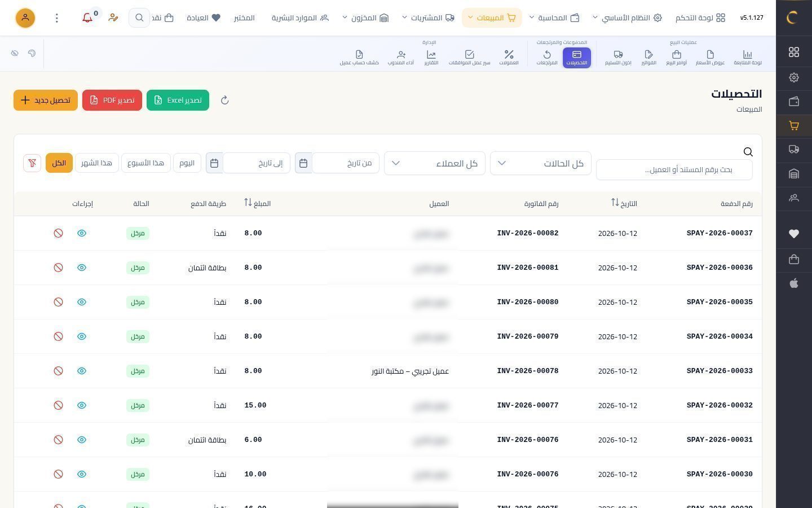View details of payment SPAY-2026-00035
This screenshot has width=812, height=508.
click(x=82, y=302)
